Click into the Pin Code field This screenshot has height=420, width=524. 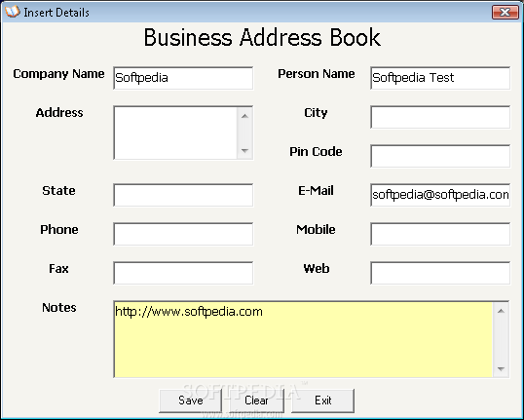click(440, 156)
